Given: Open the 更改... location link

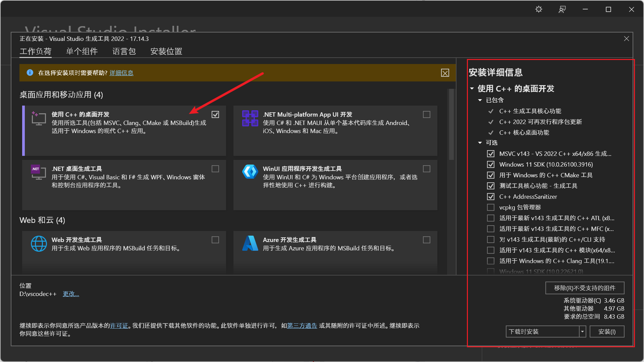Looking at the screenshot, I should [70, 294].
